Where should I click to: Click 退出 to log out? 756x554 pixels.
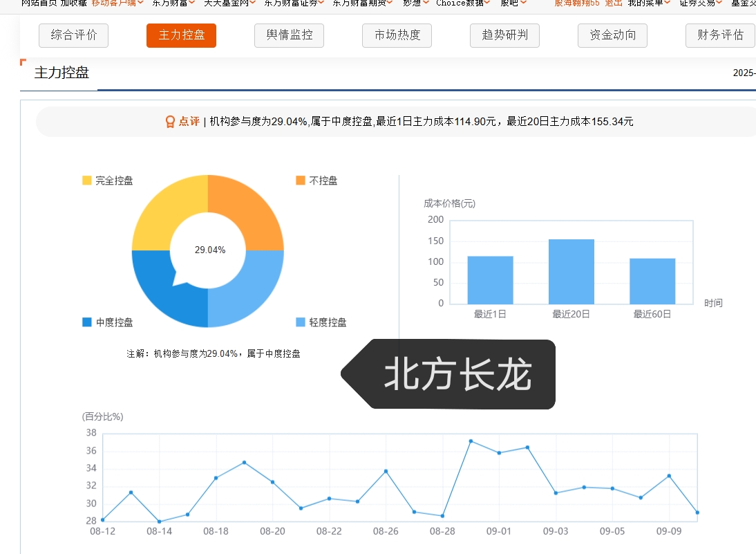[613, 3]
